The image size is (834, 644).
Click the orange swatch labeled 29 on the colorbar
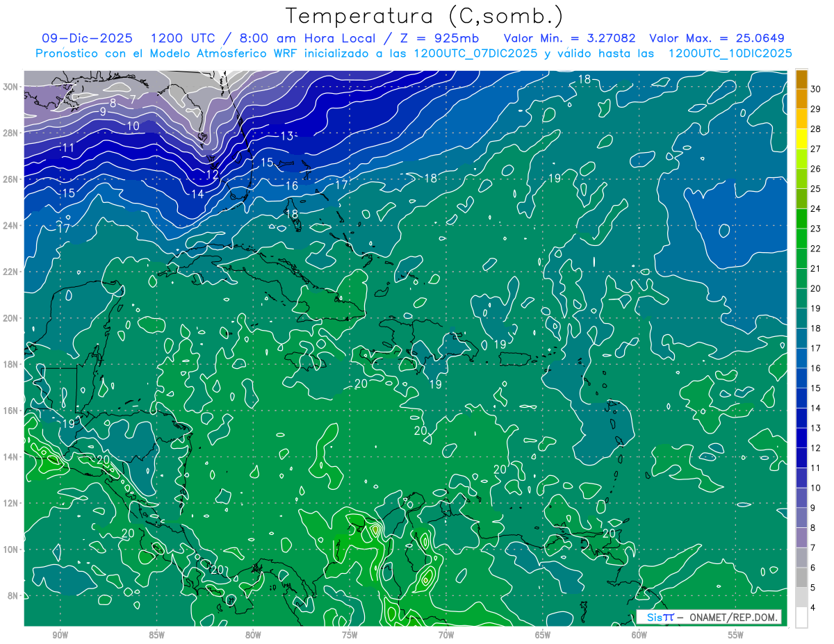pos(802,99)
